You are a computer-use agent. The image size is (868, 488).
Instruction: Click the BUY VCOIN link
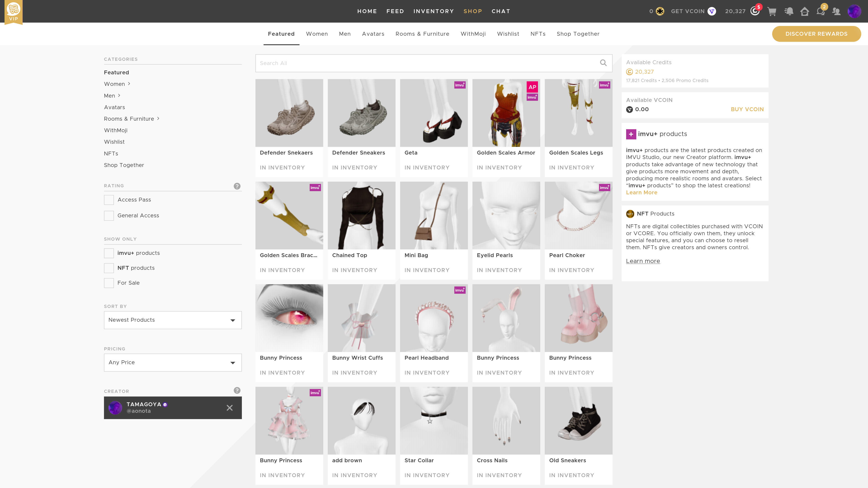(x=747, y=109)
